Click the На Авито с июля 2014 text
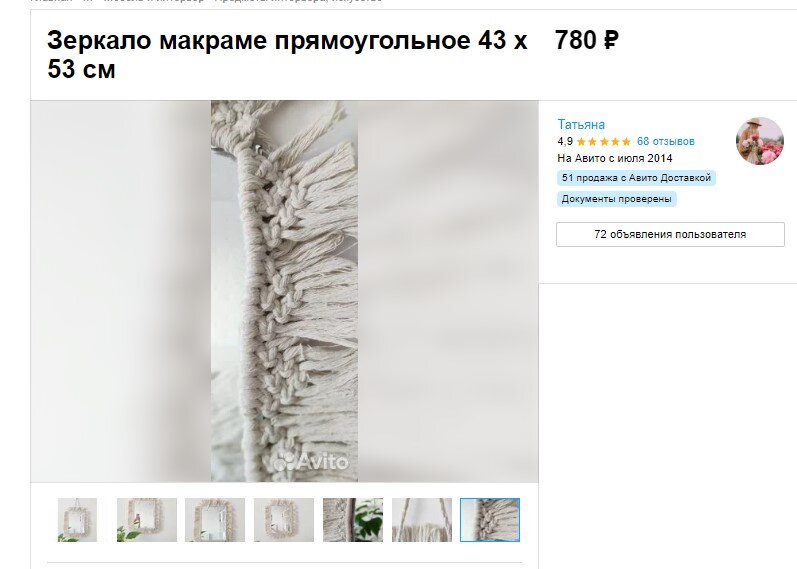The height and width of the screenshot is (569, 797). [x=615, y=158]
